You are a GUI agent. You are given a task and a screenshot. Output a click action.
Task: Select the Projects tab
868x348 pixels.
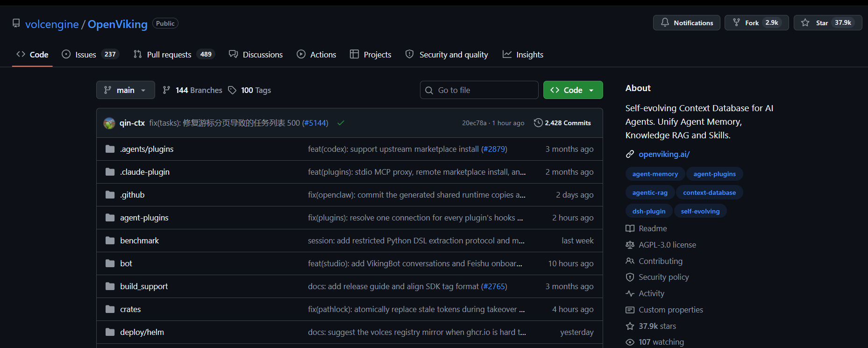tap(370, 55)
